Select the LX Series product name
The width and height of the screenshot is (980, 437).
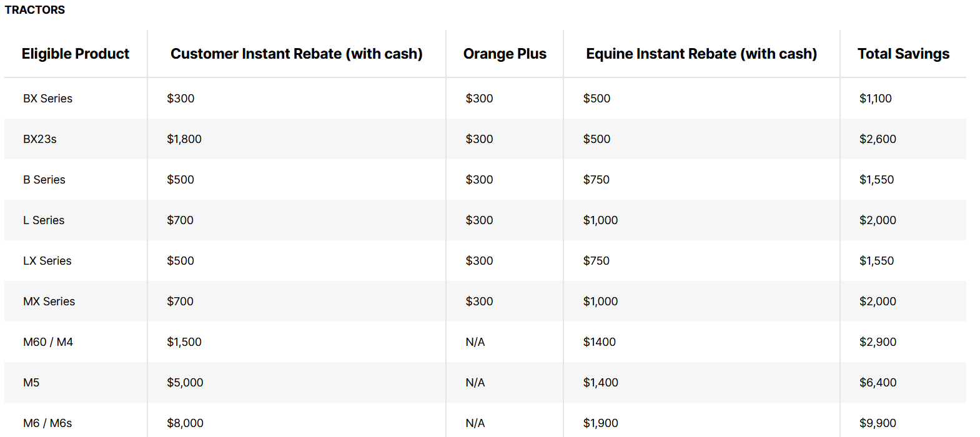47,261
